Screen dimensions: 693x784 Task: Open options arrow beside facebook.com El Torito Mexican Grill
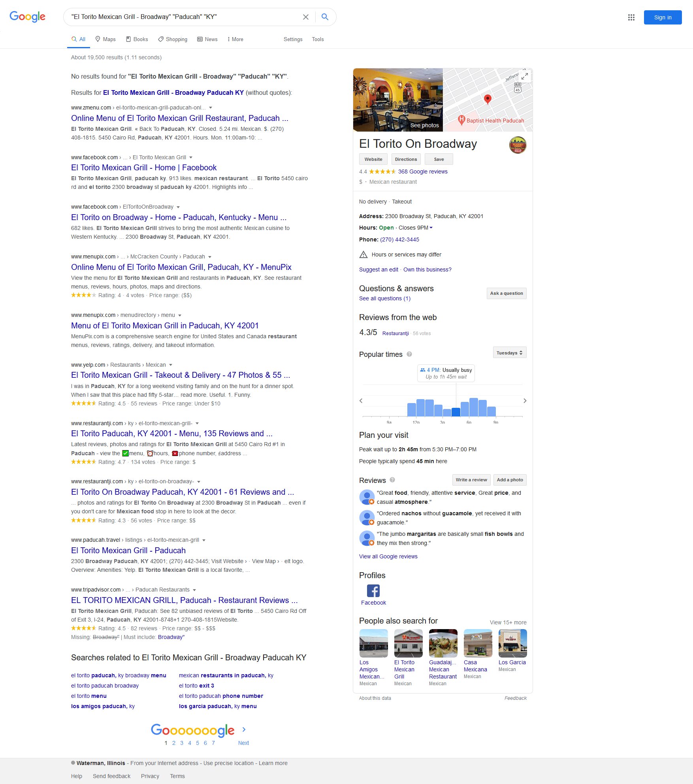pyautogui.click(x=191, y=157)
